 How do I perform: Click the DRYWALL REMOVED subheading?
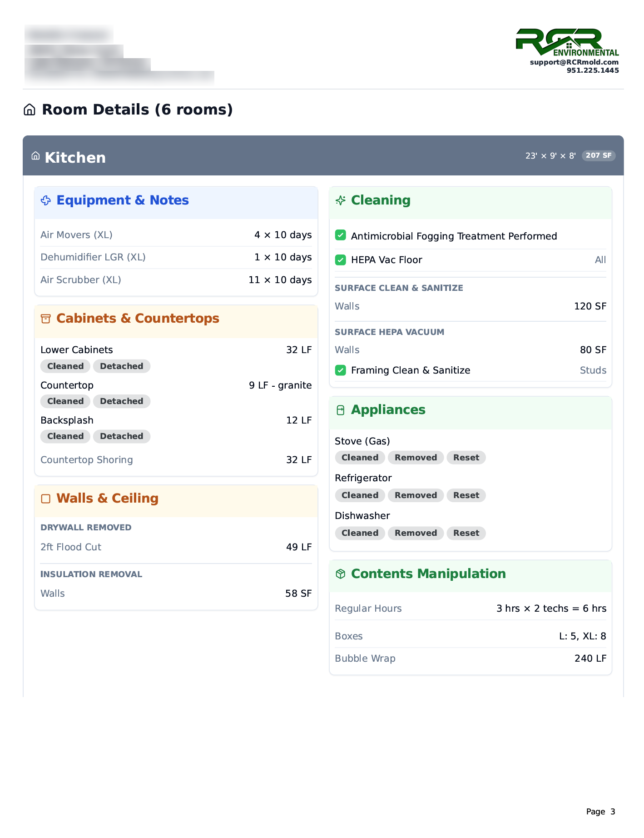coord(86,528)
